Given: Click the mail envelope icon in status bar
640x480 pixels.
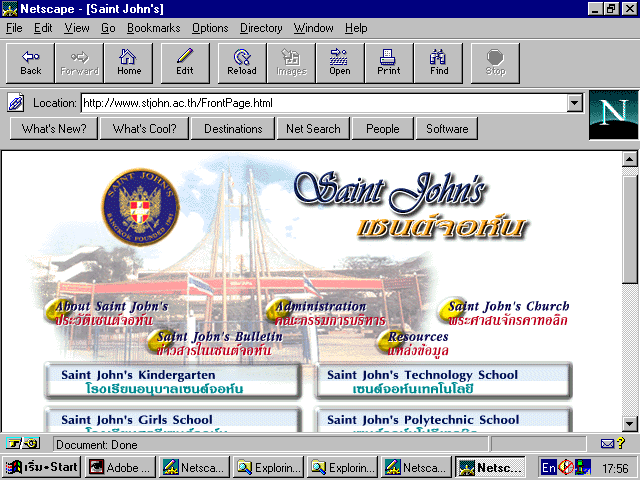Looking at the screenshot, I should tap(607, 443).
